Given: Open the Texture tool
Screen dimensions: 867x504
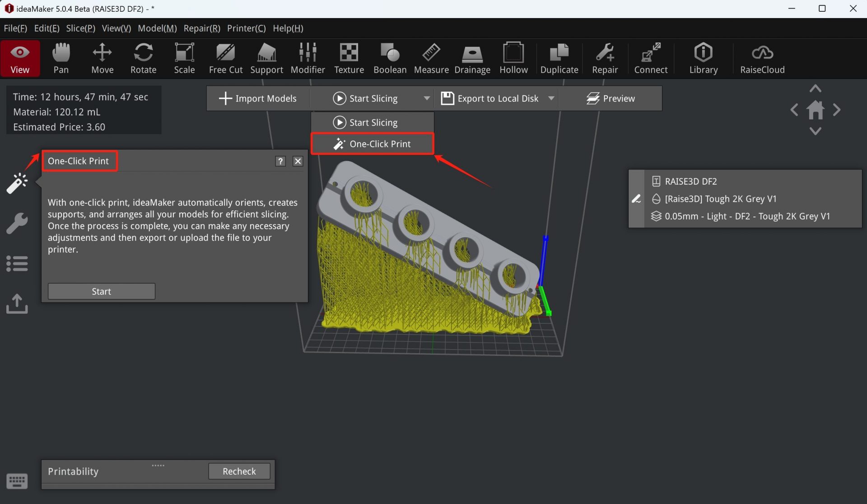Looking at the screenshot, I should click(x=349, y=58).
